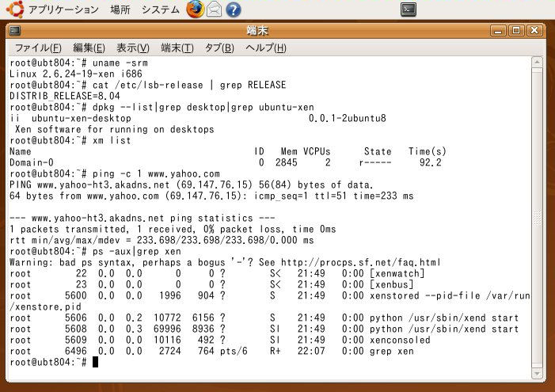555x392 pixels.
Task: Open the blue help question mark icon
Action: click(x=234, y=10)
